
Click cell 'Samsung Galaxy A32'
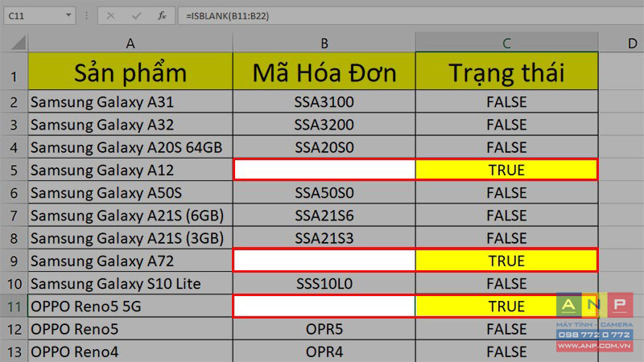[x=130, y=125]
